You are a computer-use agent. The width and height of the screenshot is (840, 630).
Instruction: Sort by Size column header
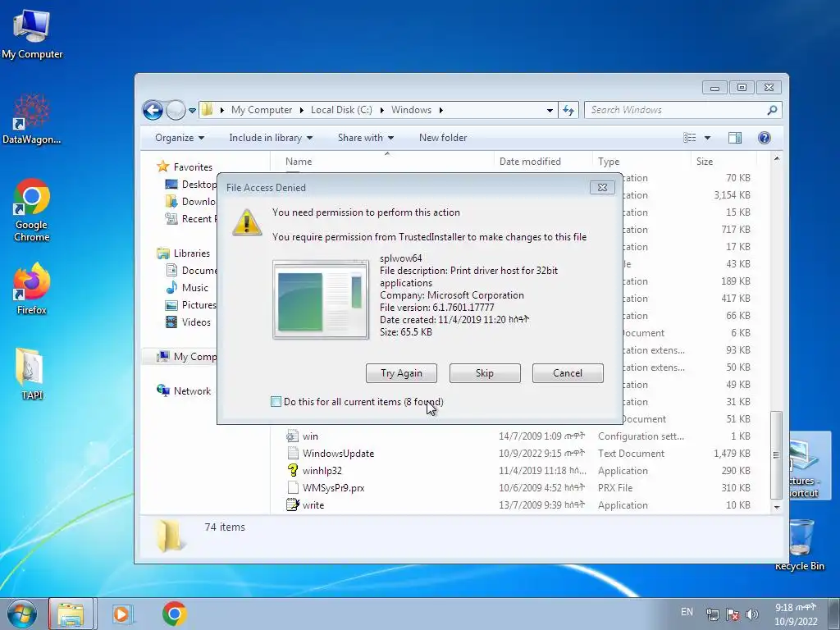705,162
